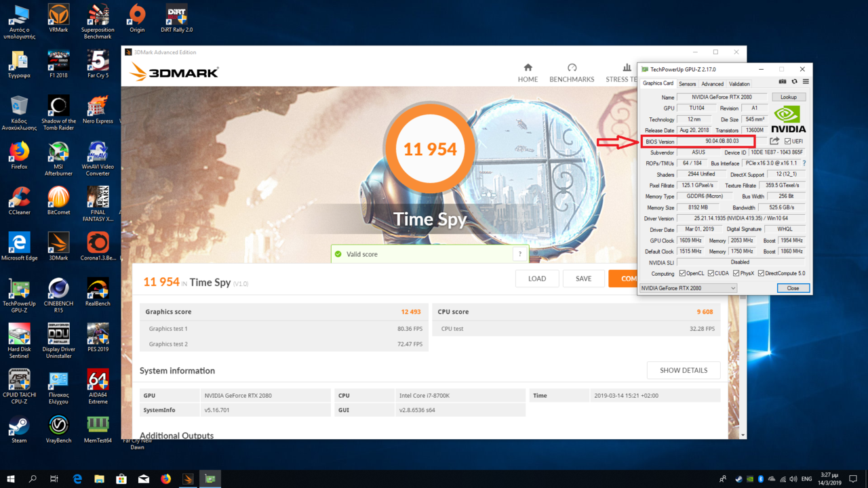Screen dimensions: 868x488
Task: Click the Lookup button in GPU-Z
Action: pyautogui.click(x=789, y=97)
